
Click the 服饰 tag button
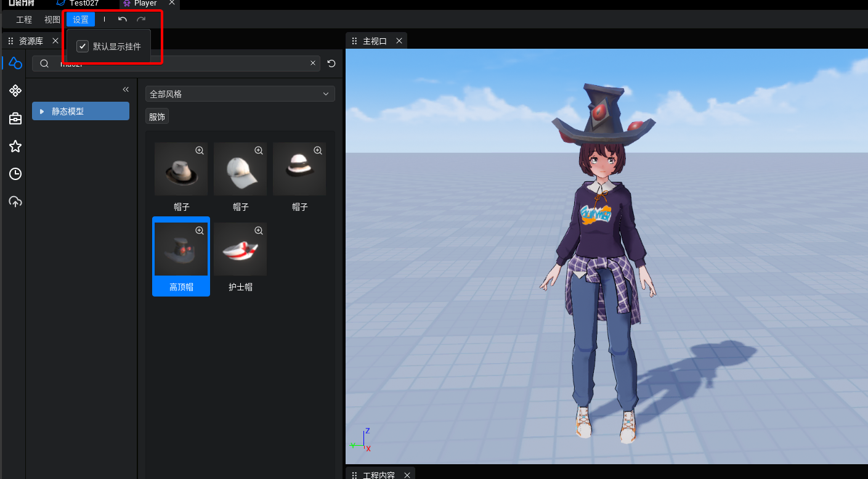pos(157,117)
